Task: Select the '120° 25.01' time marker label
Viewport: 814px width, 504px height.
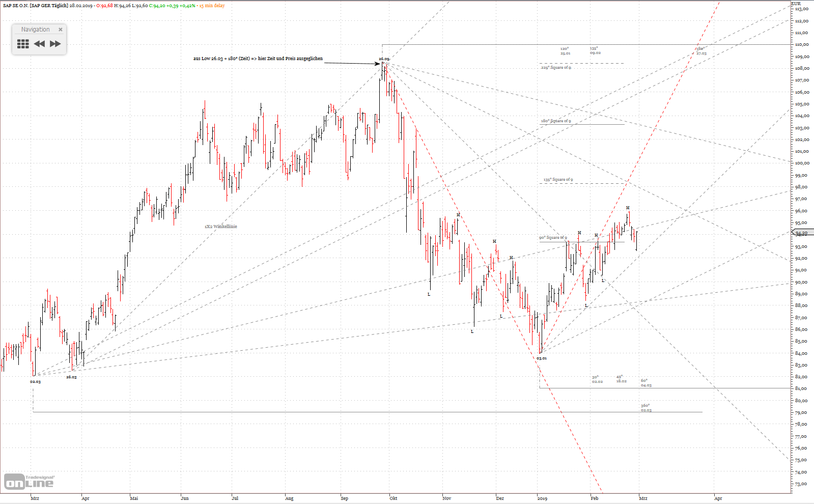Action: pyautogui.click(x=565, y=51)
